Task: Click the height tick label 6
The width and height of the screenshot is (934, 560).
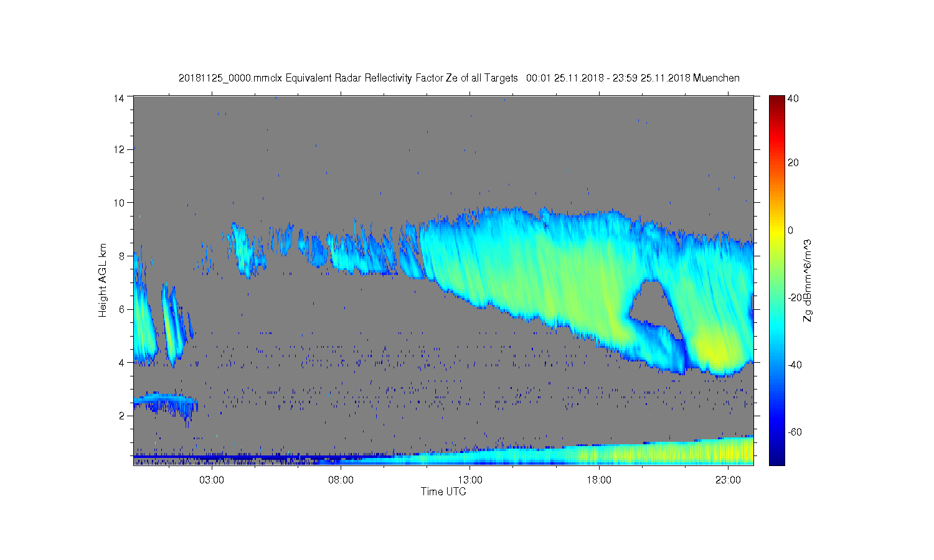Action: click(122, 309)
